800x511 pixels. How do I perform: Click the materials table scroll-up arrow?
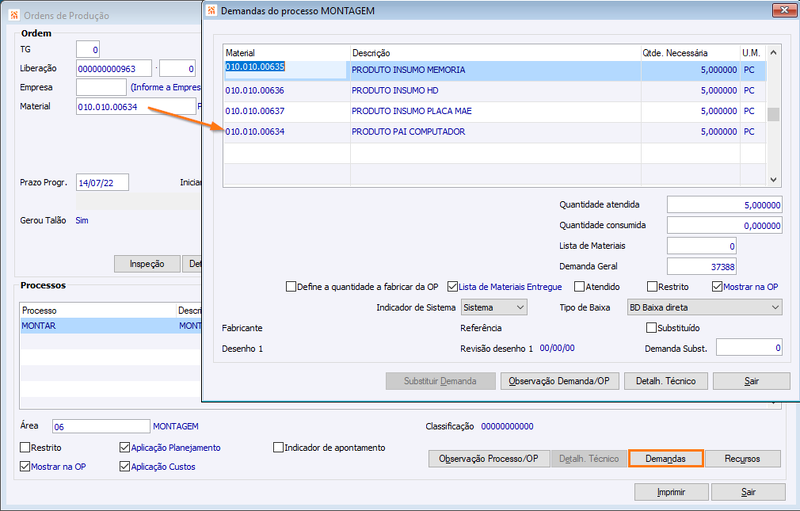(x=773, y=53)
